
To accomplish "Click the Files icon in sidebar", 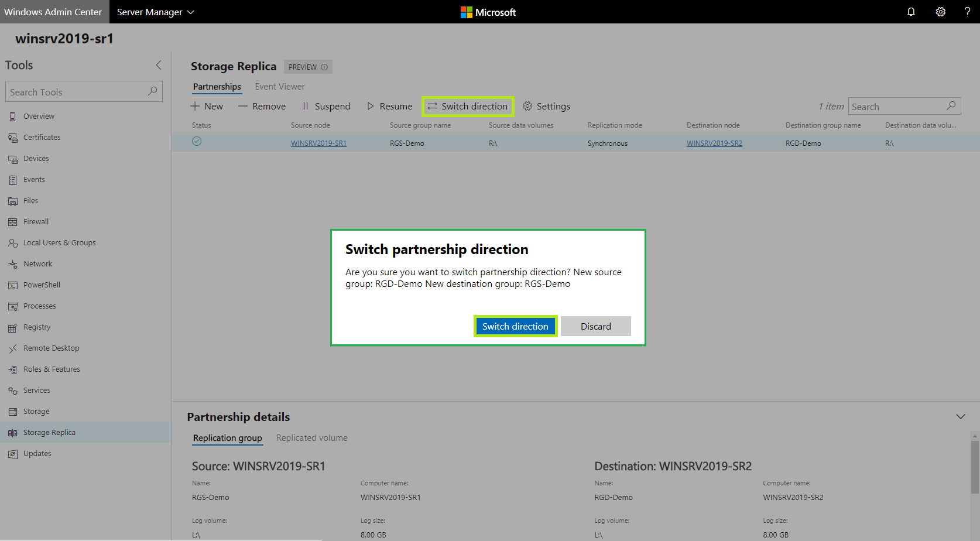I will pyautogui.click(x=12, y=201).
